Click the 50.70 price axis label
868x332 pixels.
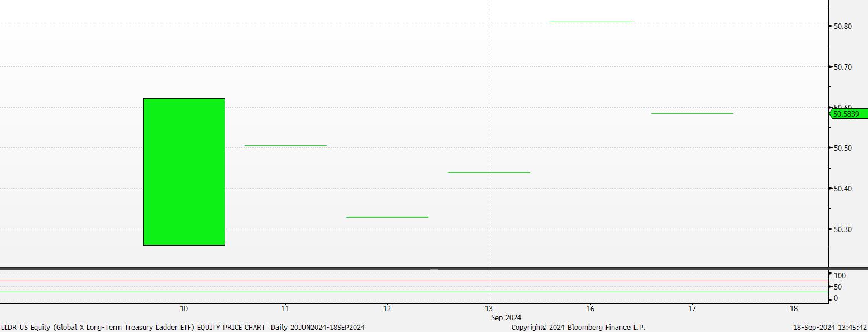843,67
